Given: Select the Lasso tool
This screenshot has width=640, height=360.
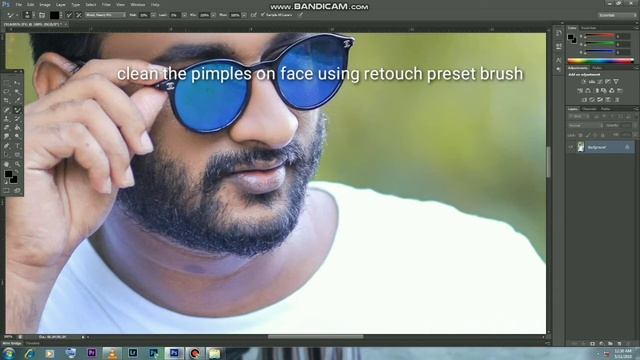Looking at the screenshot, I should coord(6,91).
